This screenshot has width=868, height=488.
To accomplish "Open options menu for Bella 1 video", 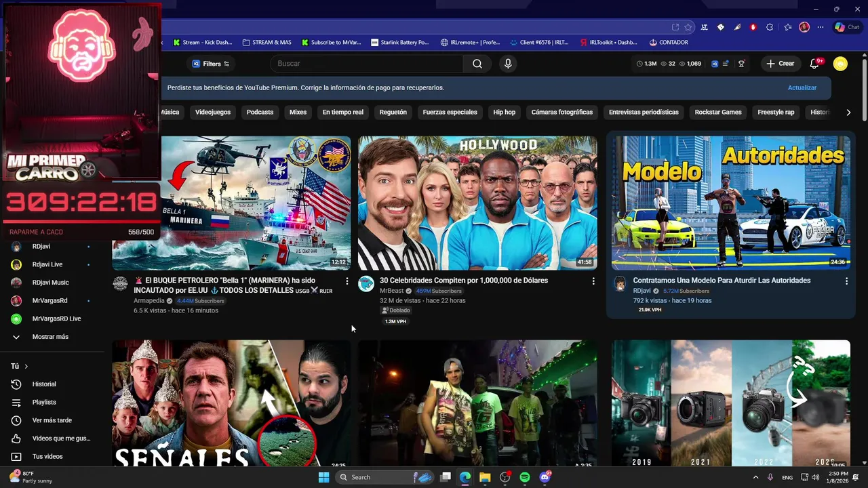I will pos(347,281).
